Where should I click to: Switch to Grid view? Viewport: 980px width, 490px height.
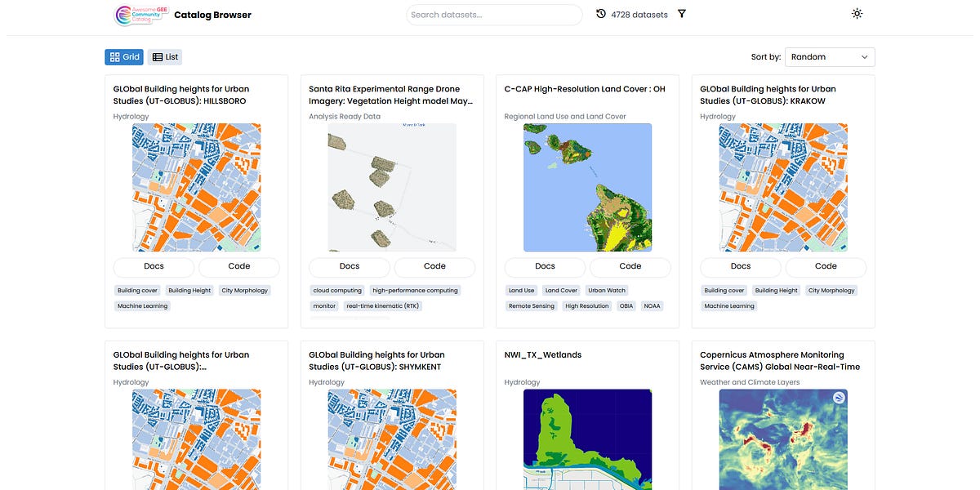coord(124,57)
